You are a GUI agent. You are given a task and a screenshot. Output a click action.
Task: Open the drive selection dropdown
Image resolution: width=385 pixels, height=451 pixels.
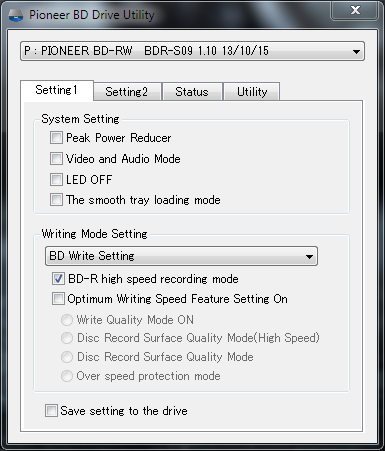(192, 51)
